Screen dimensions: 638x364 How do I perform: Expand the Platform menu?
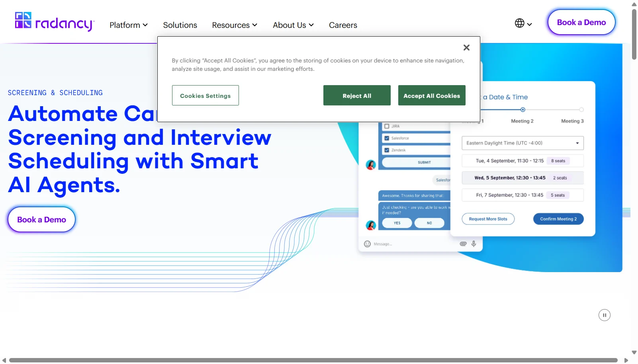tap(129, 25)
